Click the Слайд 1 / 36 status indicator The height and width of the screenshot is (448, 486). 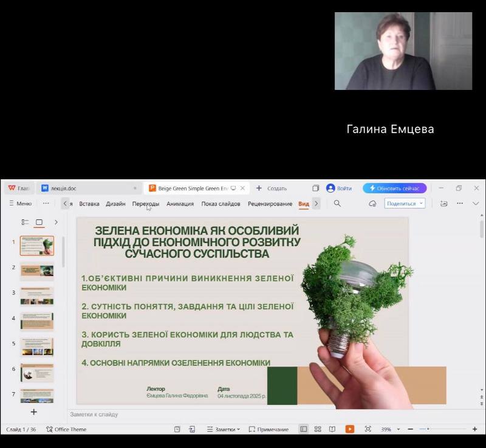tap(21, 429)
